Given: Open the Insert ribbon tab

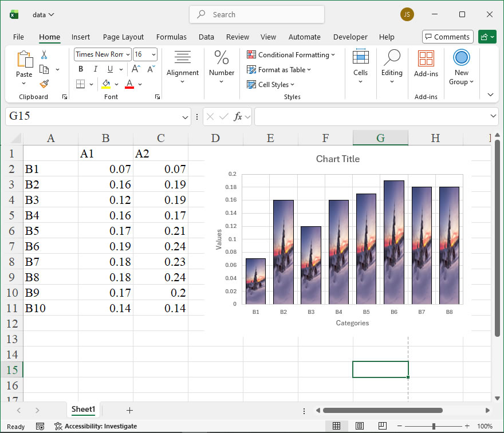Looking at the screenshot, I should [x=81, y=37].
